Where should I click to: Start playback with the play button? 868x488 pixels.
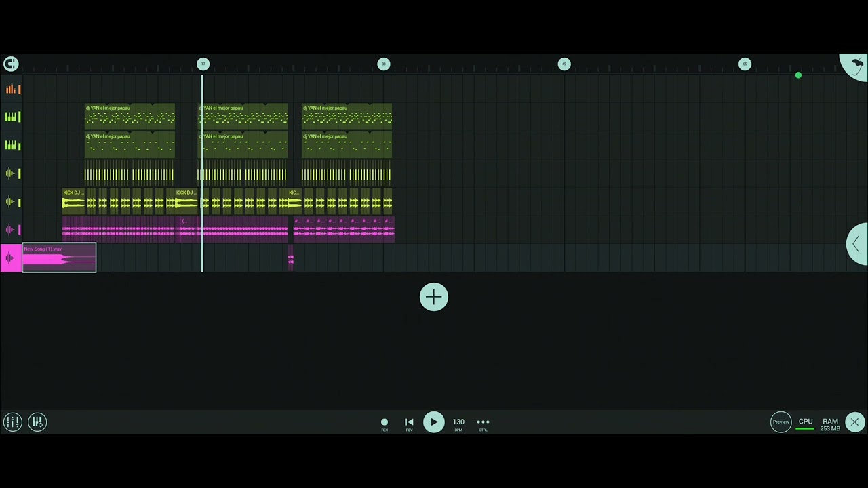pyautogui.click(x=434, y=422)
